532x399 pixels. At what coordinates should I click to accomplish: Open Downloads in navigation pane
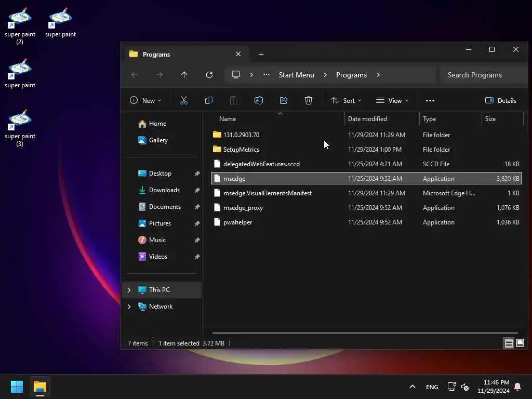(159, 190)
